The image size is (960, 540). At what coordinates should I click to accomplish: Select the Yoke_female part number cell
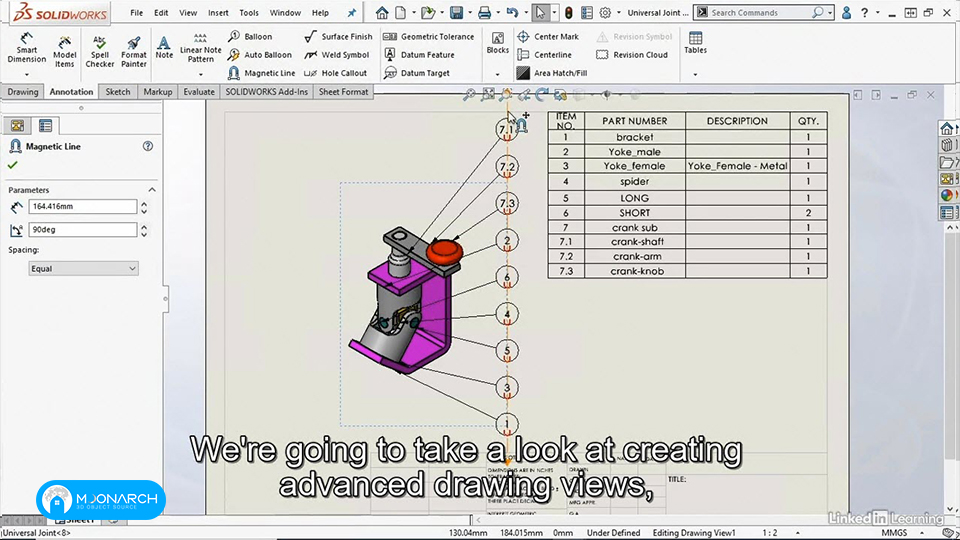click(634, 166)
